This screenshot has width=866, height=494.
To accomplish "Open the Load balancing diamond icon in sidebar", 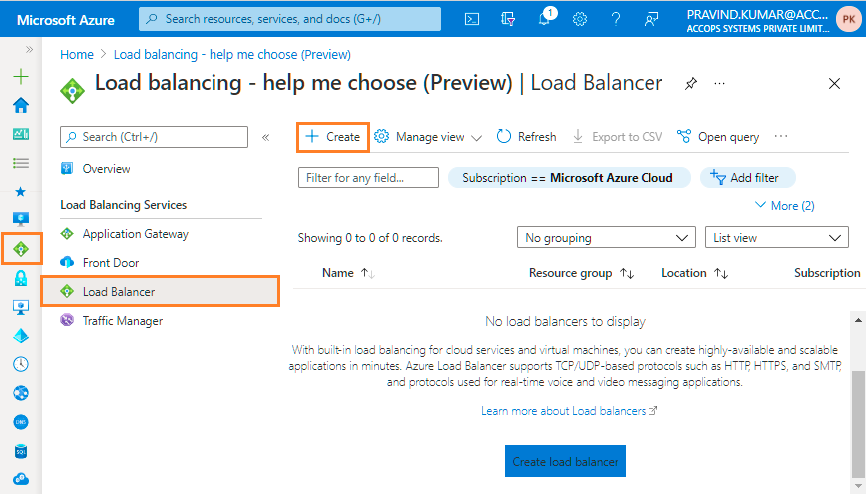I will tap(21, 249).
